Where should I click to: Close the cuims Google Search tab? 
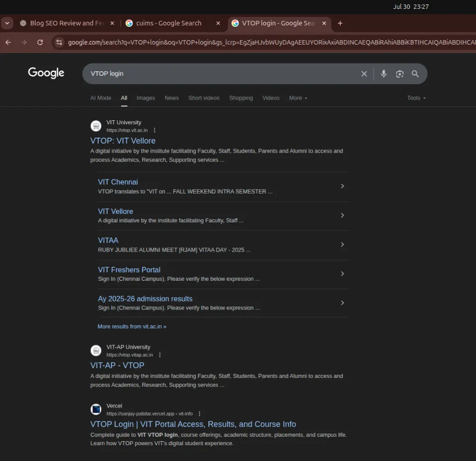click(218, 23)
